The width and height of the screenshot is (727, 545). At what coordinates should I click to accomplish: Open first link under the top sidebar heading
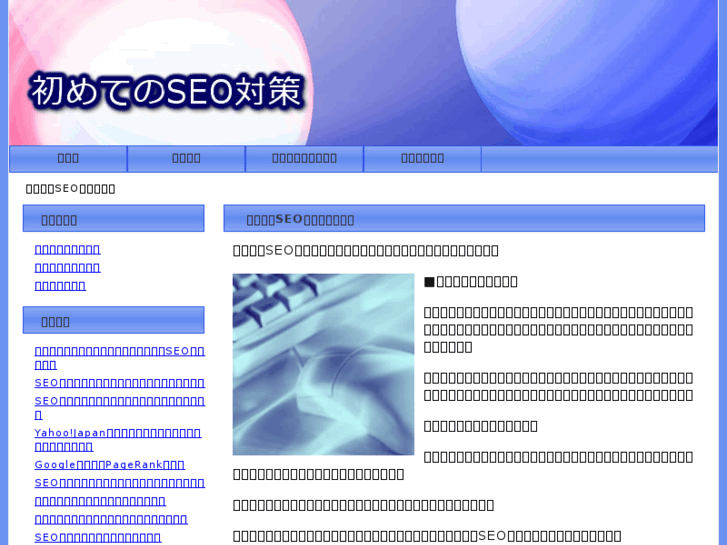coord(67,250)
